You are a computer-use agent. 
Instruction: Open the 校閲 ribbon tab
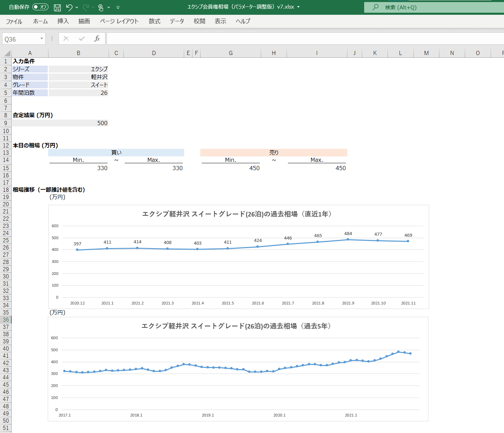pos(200,21)
